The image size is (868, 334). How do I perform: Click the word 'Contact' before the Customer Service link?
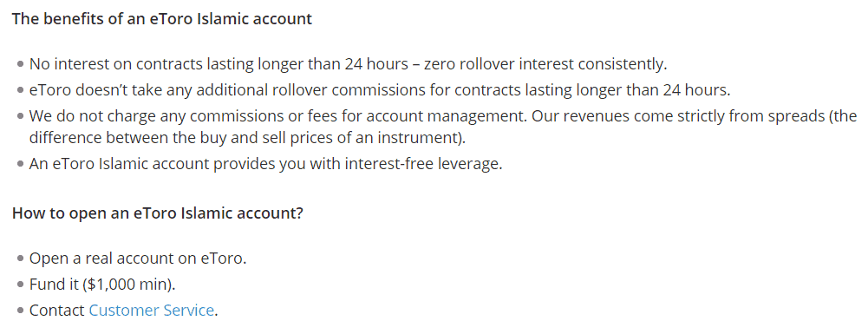(57, 311)
